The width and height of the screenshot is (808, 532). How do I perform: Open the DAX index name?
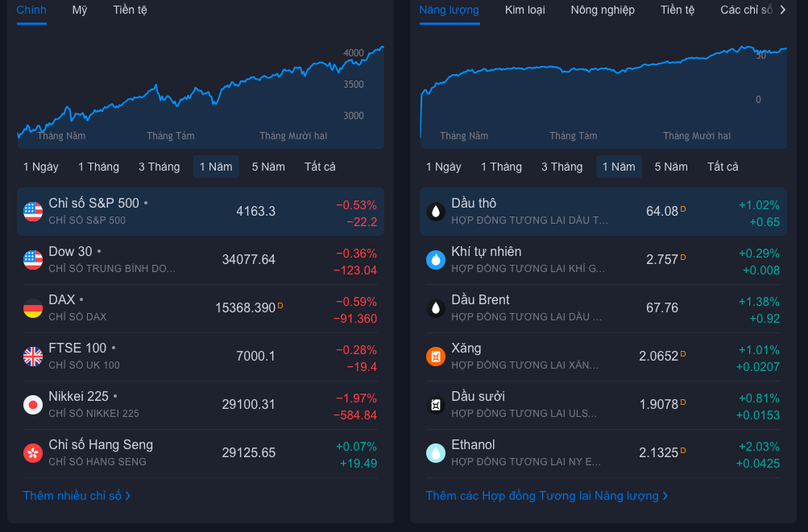(62, 299)
